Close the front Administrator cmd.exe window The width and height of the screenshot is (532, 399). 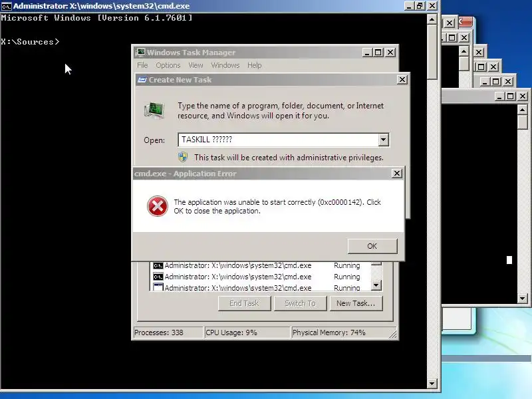click(x=432, y=6)
